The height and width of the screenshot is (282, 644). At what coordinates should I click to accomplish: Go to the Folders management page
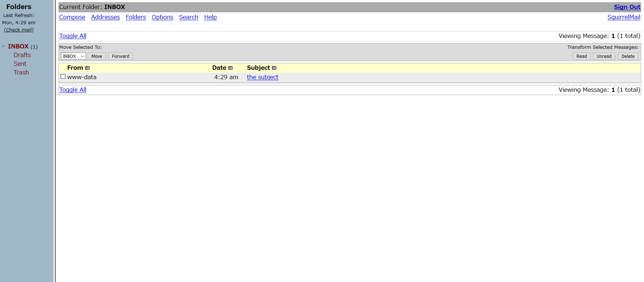pos(136,17)
